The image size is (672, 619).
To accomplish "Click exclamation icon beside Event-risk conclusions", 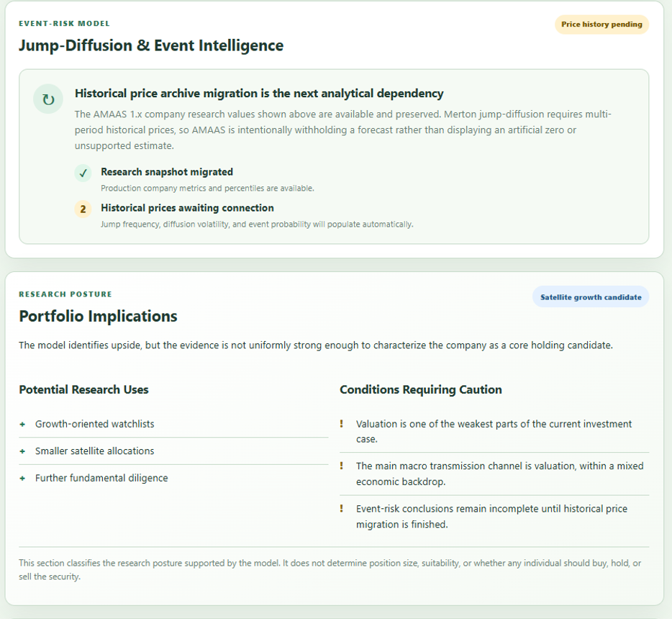I will coord(342,508).
